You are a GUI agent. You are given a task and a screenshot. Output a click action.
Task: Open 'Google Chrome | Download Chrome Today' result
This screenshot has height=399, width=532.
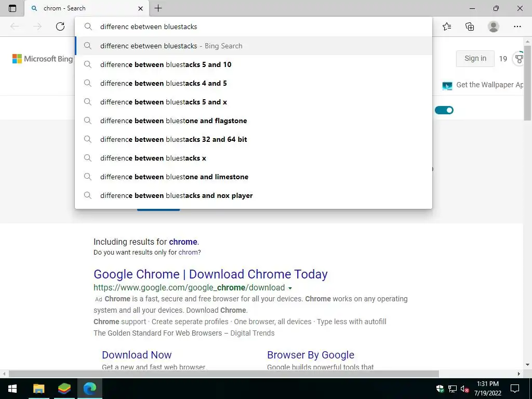coord(210,274)
